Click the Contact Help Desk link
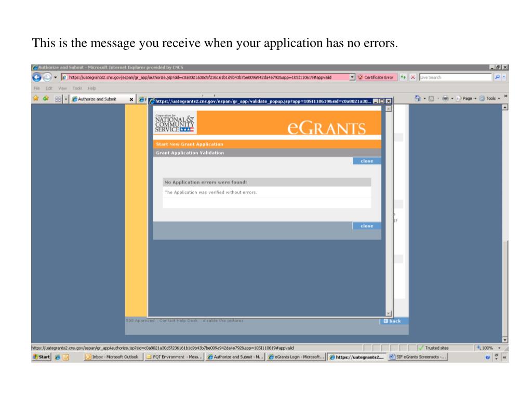Viewport: 532px width, 399px height. click(x=179, y=320)
